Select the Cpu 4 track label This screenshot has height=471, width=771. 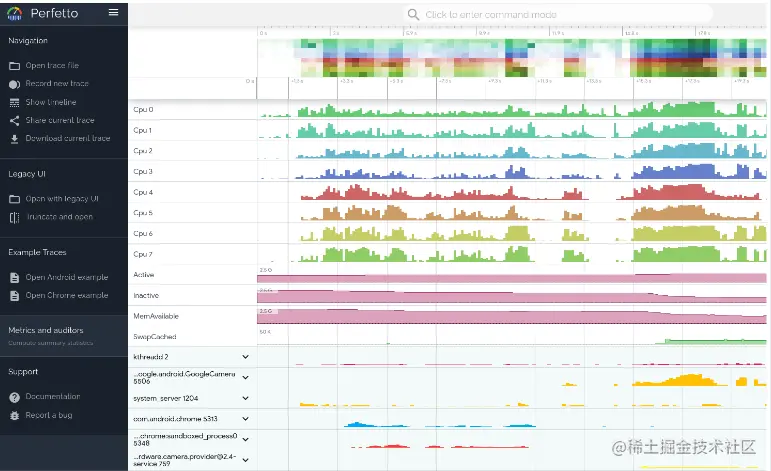[143, 192]
